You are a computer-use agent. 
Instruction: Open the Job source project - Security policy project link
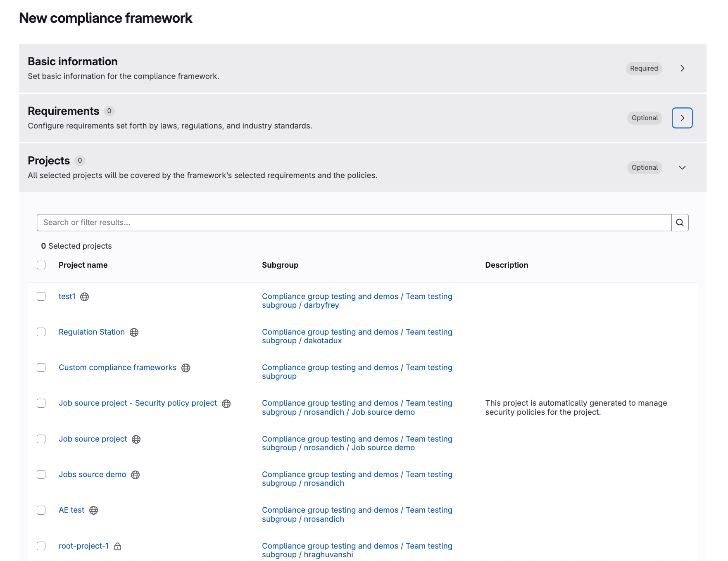[137, 403]
